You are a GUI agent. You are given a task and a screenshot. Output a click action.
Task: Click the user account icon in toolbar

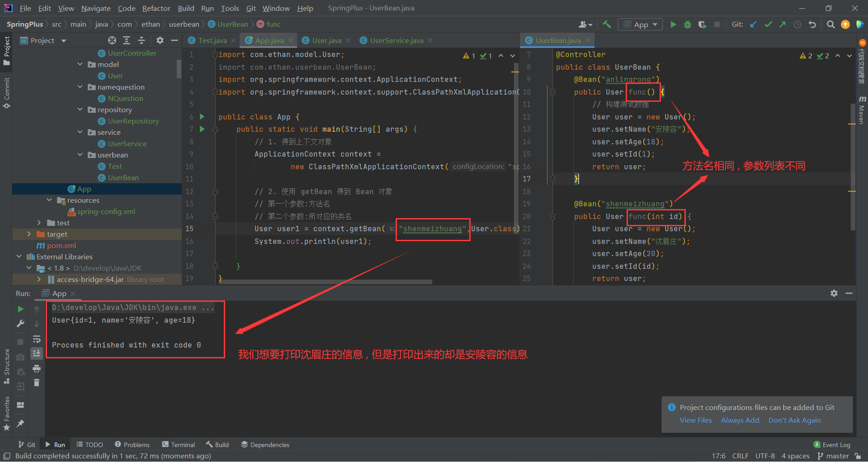coord(585,24)
